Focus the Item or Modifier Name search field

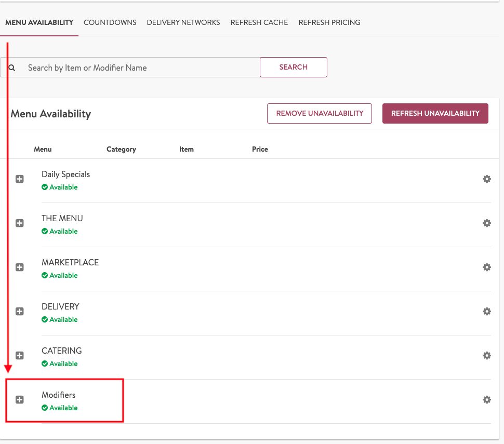140,68
